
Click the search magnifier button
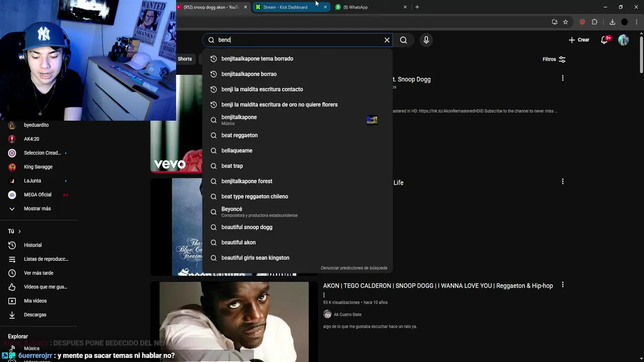(404, 40)
